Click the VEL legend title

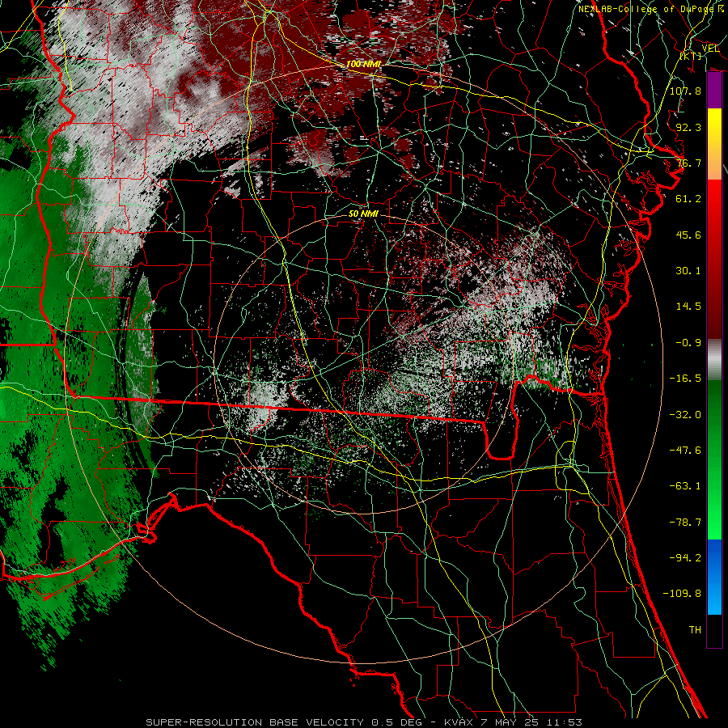710,49
